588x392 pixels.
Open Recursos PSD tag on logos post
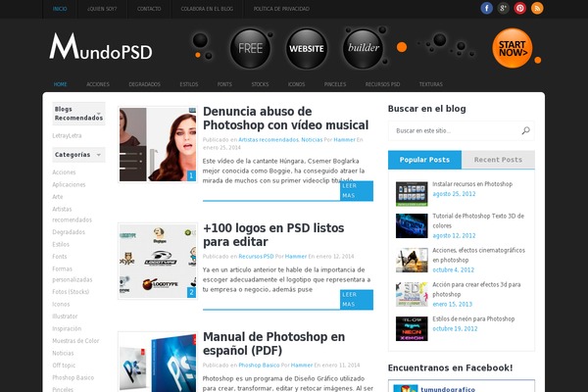pyautogui.click(x=256, y=256)
